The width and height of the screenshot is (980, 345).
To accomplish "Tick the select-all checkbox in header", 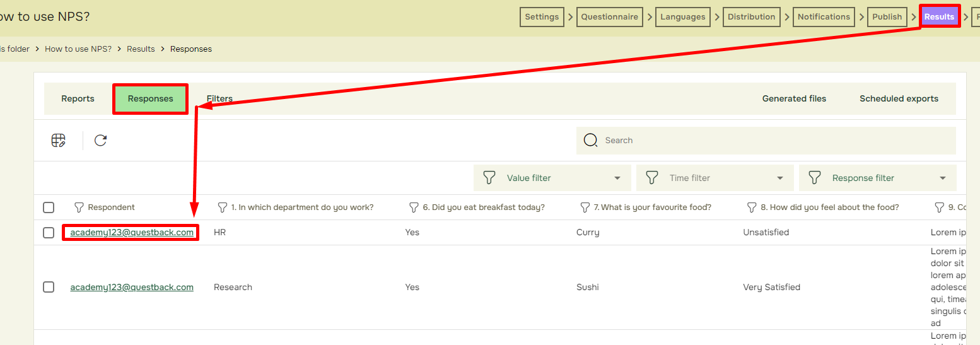I will [x=49, y=208].
